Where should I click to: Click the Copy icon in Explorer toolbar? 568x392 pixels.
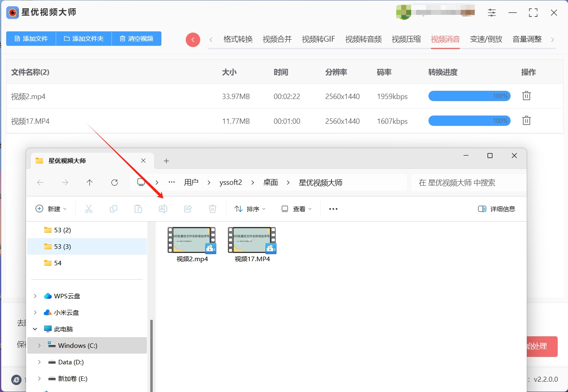click(114, 209)
